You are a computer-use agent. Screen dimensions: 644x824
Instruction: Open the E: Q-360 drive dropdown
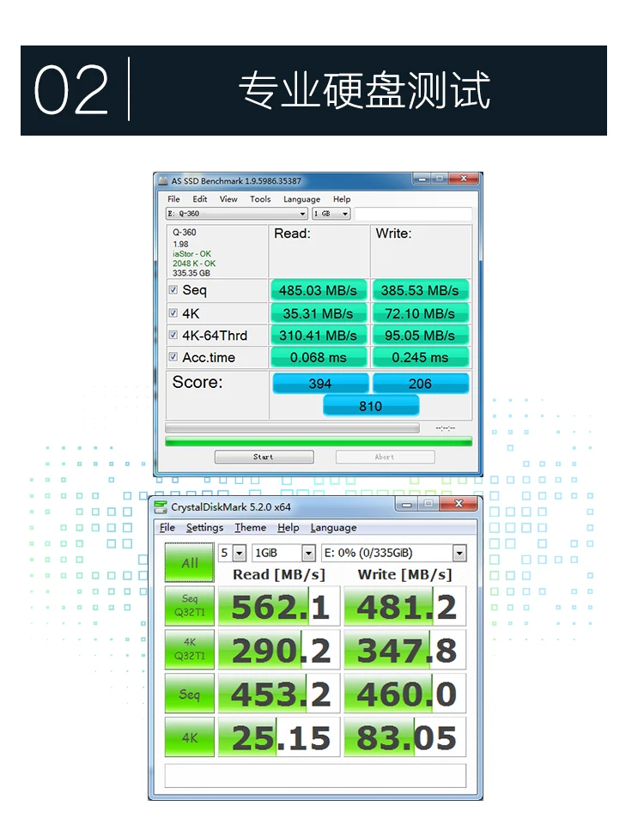[237, 214]
